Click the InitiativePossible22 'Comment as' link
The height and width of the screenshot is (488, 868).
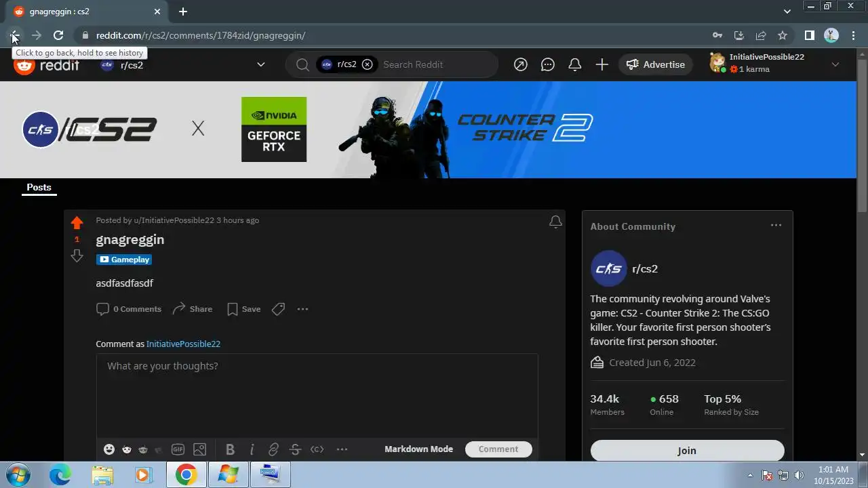coord(183,344)
